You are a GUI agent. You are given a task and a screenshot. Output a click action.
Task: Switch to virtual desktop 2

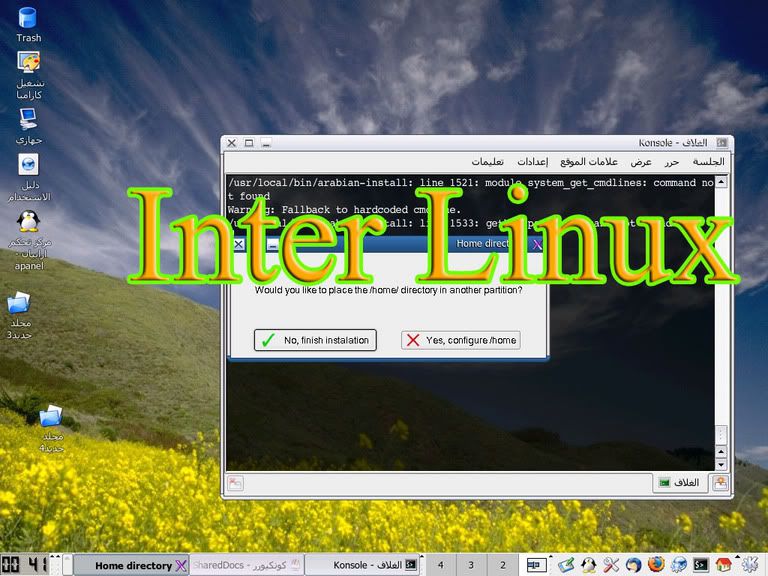(503, 565)
